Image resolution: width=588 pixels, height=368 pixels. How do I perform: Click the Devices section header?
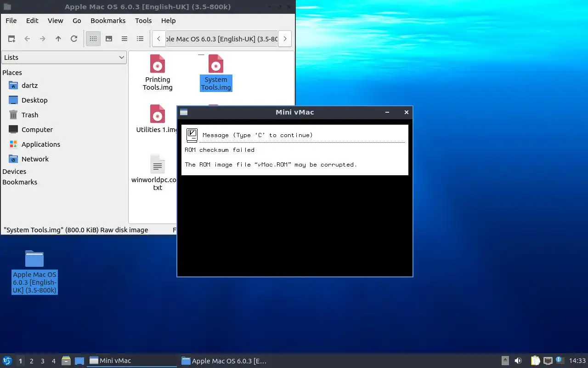(14, 172)
